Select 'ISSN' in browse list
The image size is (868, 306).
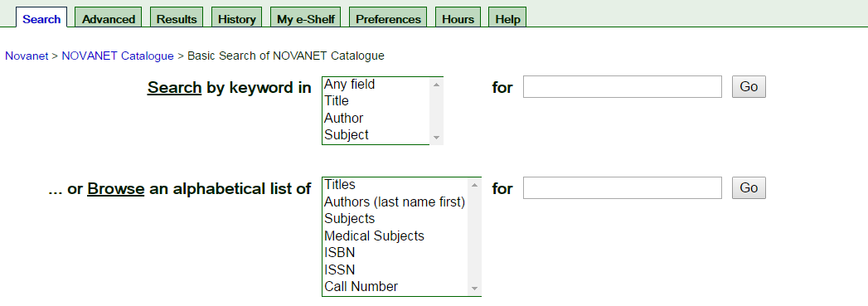[395, 270]
